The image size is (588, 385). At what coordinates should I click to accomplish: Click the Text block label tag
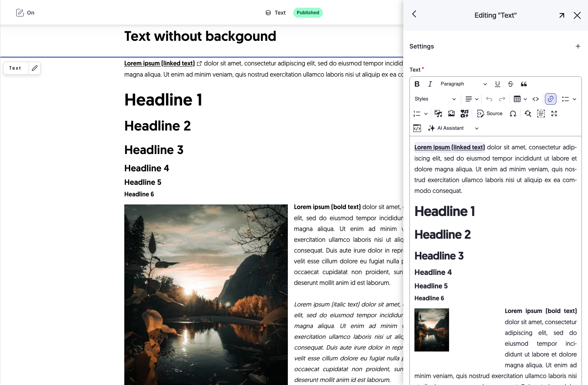point(15,68)
